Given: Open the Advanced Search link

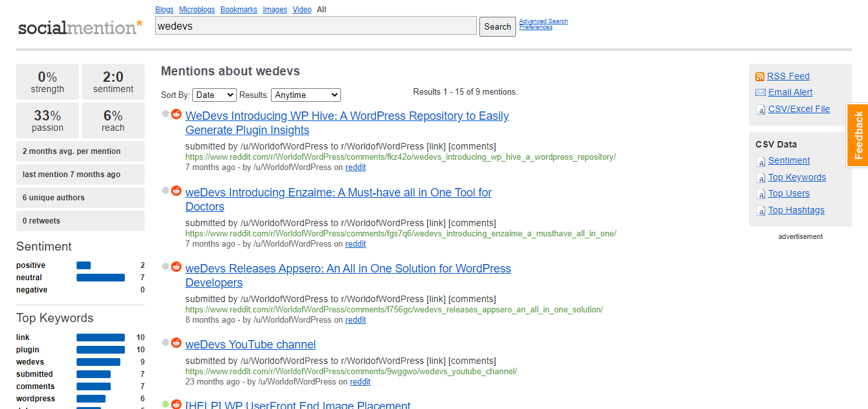Looking at the screenshot, I should [x=544, y=21].
